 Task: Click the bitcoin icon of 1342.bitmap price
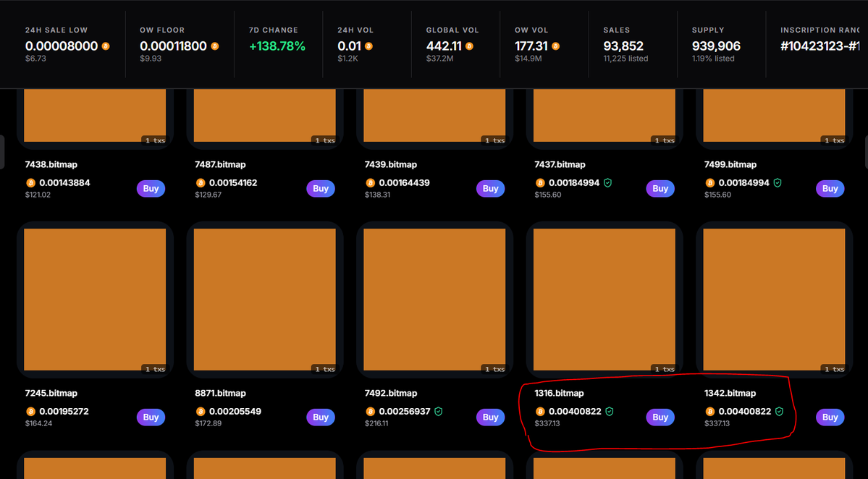pos(710,412)
